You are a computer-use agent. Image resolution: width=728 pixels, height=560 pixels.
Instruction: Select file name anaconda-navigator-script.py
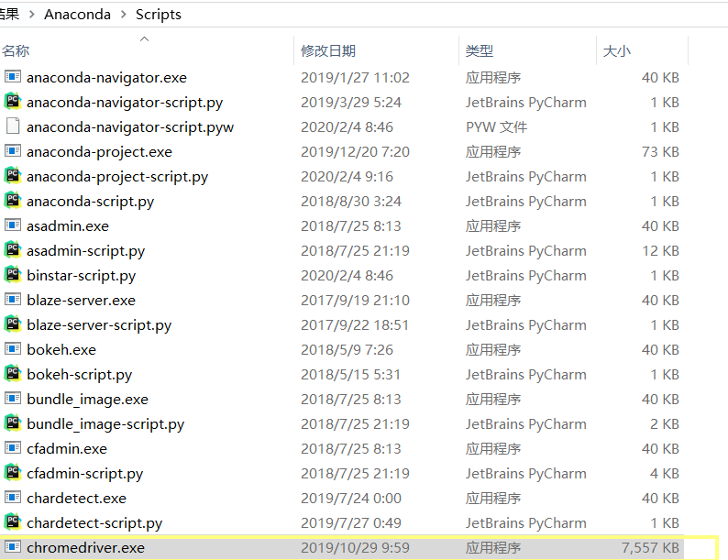tap(125, 103)
